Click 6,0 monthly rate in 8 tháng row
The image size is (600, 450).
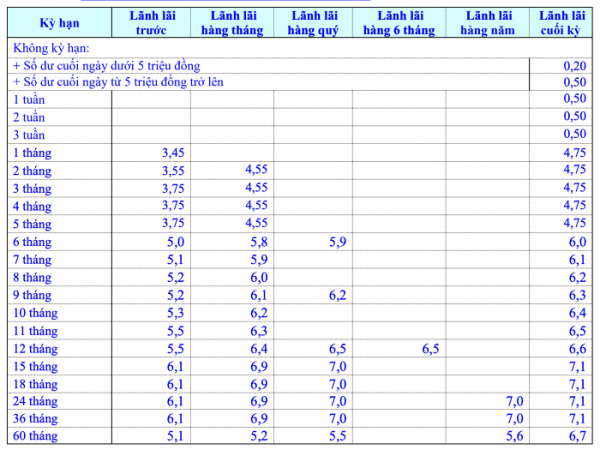259,277
